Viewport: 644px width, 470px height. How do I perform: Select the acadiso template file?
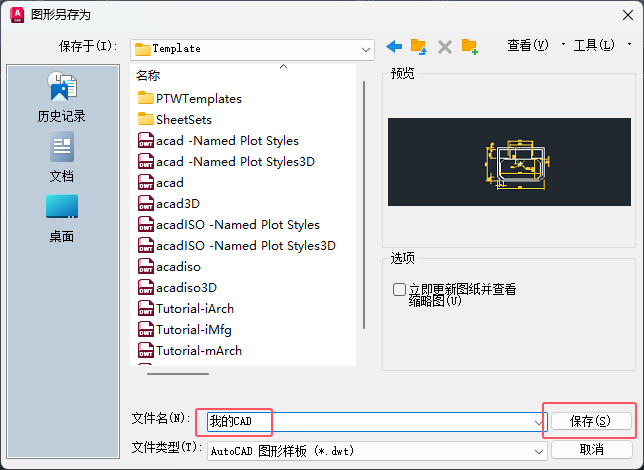pos(169,267)
